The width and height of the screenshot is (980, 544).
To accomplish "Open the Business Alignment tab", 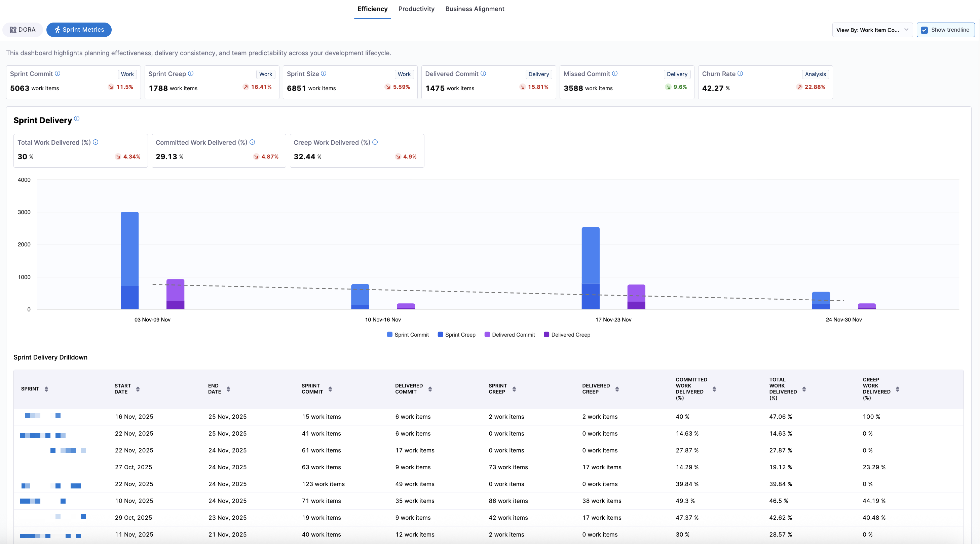I will click(x=475, y=9).
